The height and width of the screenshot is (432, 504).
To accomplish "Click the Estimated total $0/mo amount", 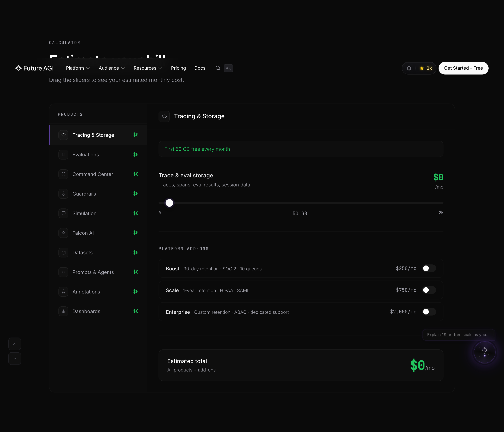I will click(x=422, y=365).
